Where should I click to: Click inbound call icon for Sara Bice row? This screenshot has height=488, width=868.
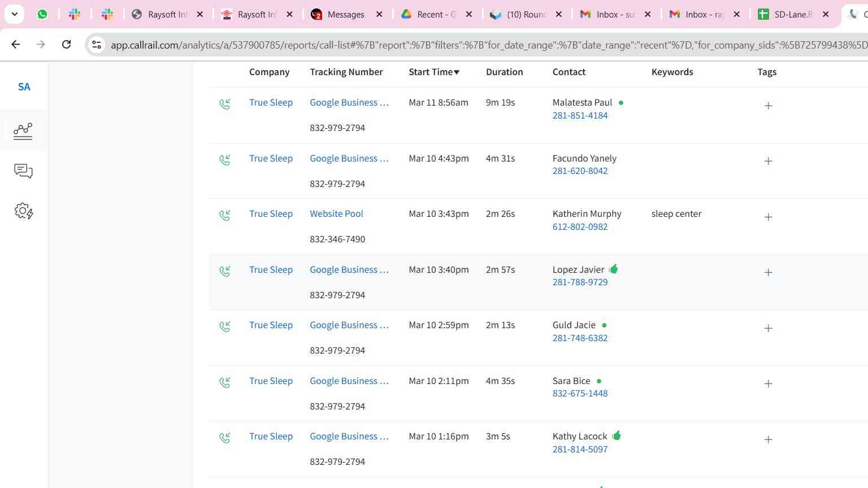pos(225,382)
